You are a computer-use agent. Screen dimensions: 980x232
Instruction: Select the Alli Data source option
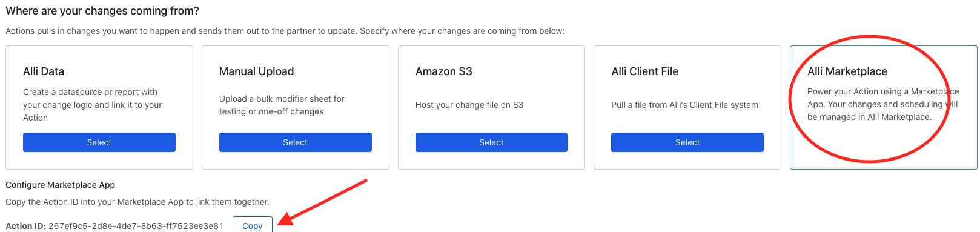click(99, 142)
